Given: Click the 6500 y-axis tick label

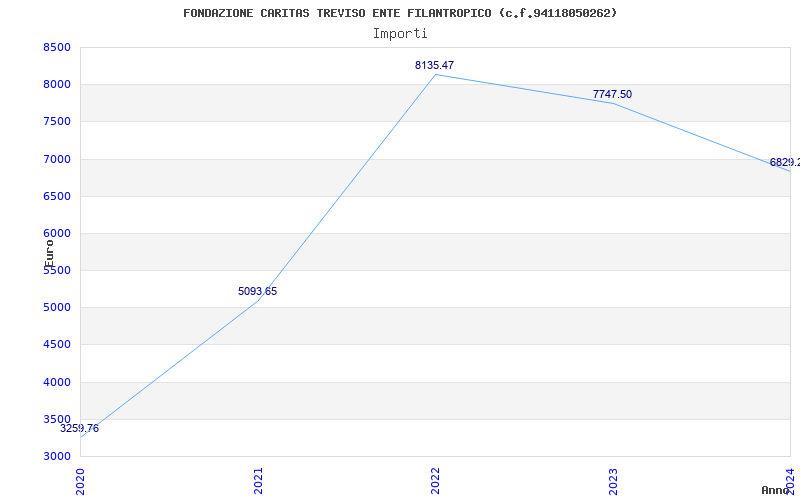Looking at the screenshot, I should (57, 196).
